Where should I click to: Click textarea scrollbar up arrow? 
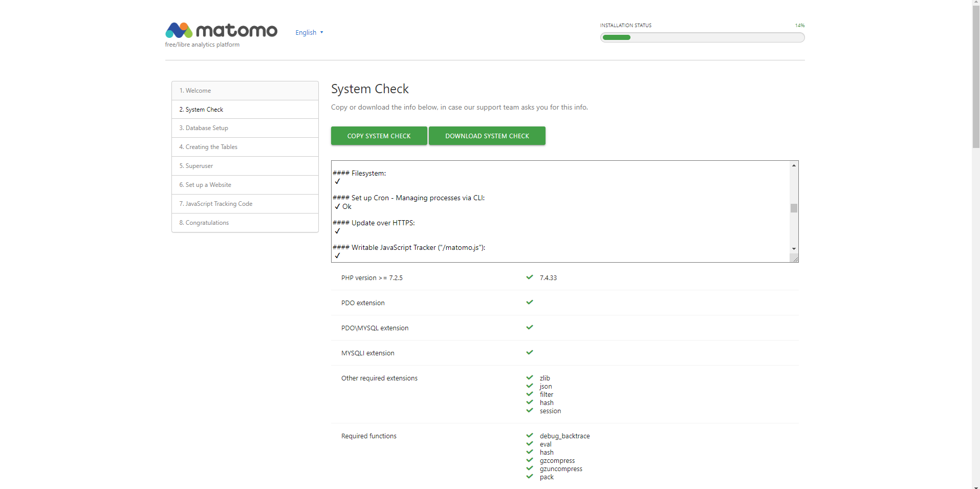tap(794, 165)
